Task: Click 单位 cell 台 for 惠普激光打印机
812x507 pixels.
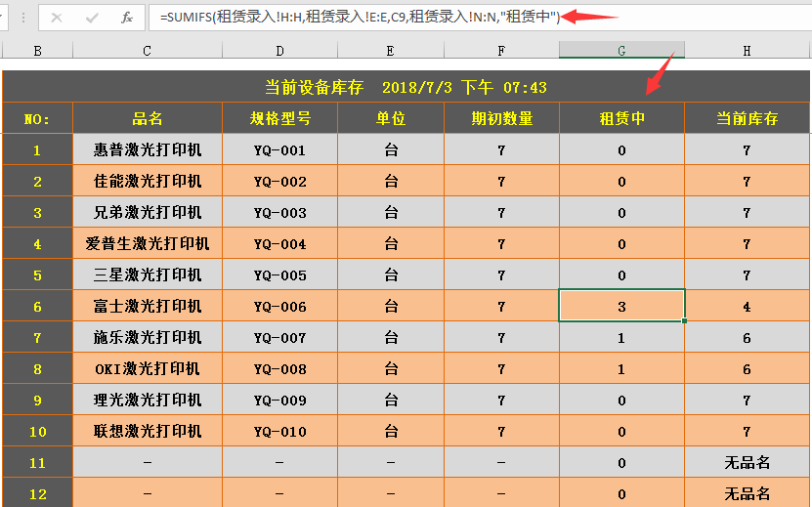Action: point(391,149)
